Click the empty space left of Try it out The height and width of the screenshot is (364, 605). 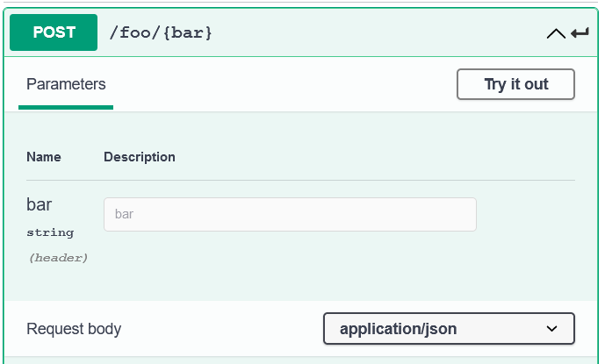pyautogui.click(x=281, y=84)
